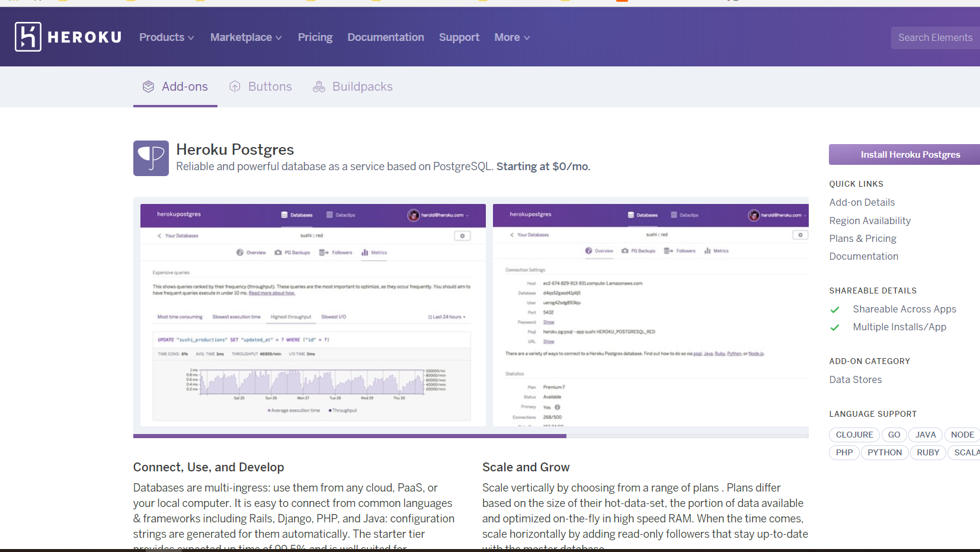Click the 'Scale and Grow' heading

(x=526, y=467)
